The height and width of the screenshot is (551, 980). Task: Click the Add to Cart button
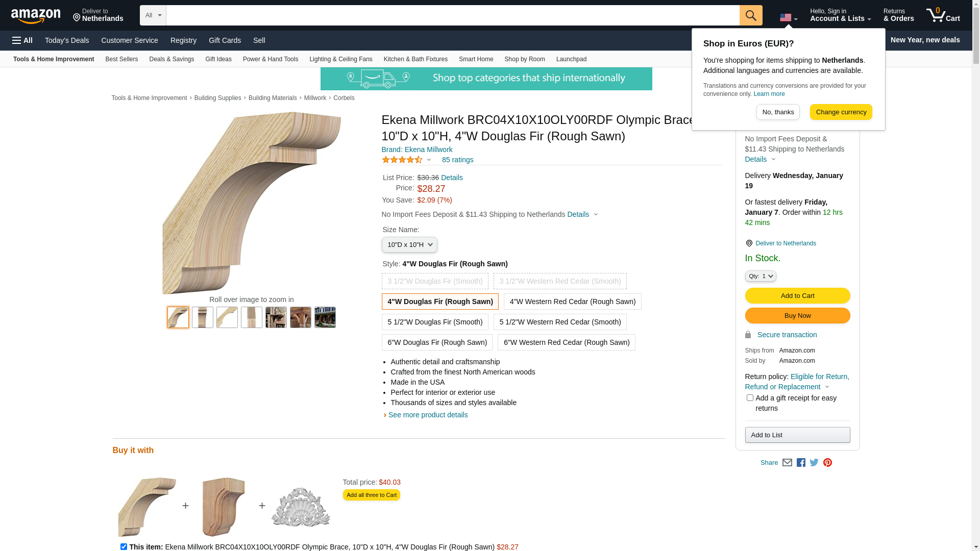point(797,296)
